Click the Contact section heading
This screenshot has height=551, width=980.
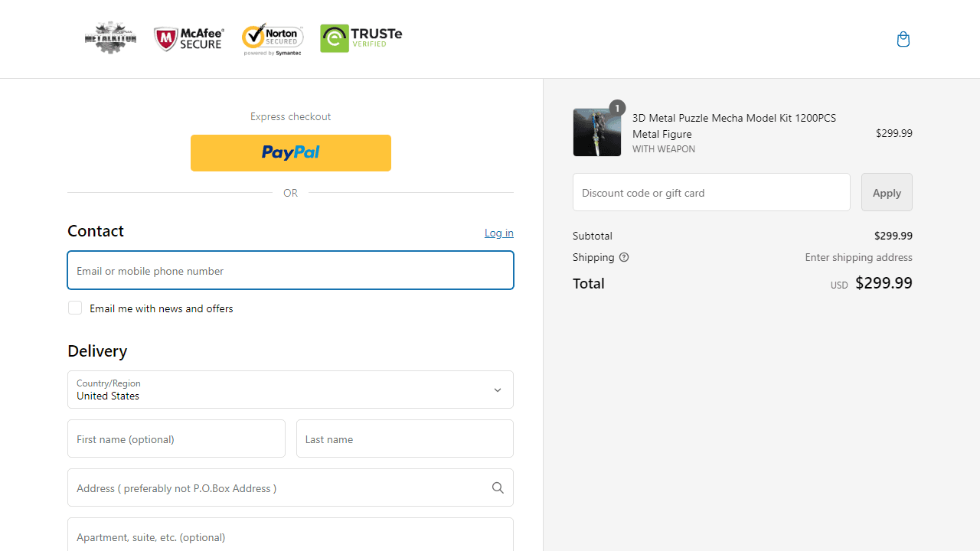(x=96, y=230)
